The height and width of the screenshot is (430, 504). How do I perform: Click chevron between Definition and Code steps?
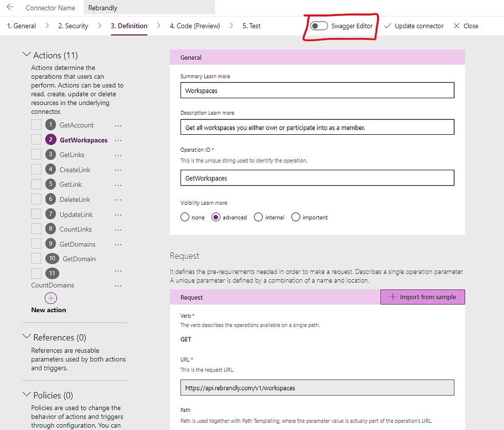pyautogui.click(x=158, y=26)
